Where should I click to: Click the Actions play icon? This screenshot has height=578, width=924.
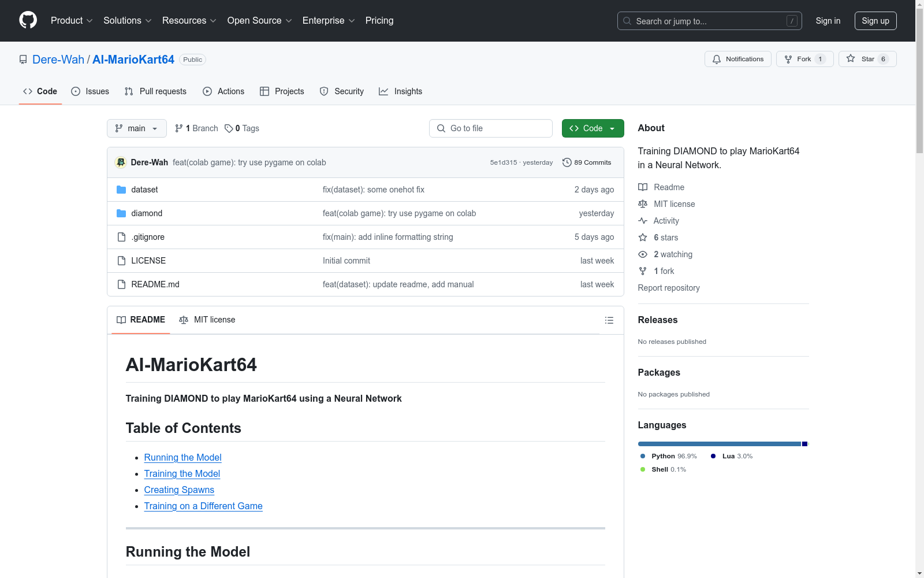pos(207,91)
